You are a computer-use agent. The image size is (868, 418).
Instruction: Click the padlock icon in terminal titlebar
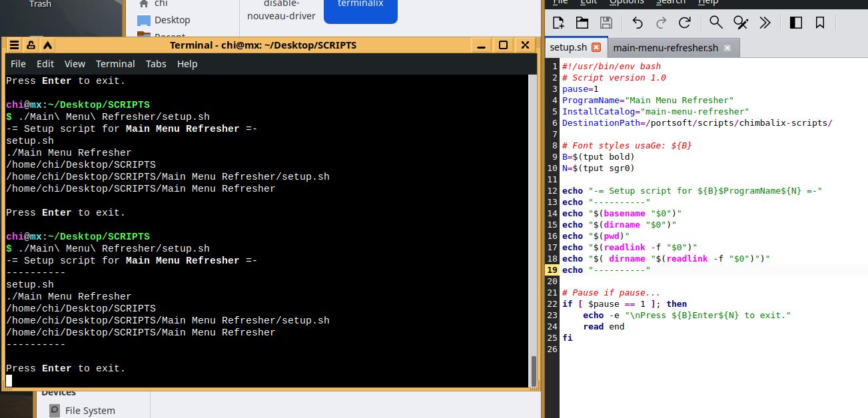click(31, 45)
